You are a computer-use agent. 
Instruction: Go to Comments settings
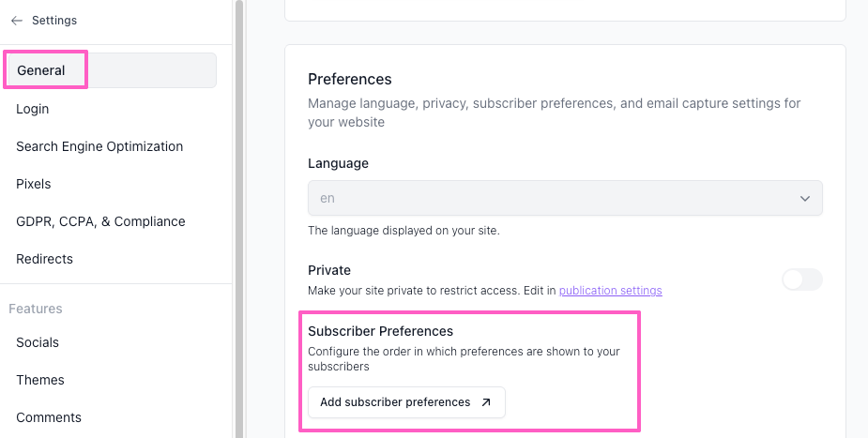pyautogui.click(x=49, y=417)
